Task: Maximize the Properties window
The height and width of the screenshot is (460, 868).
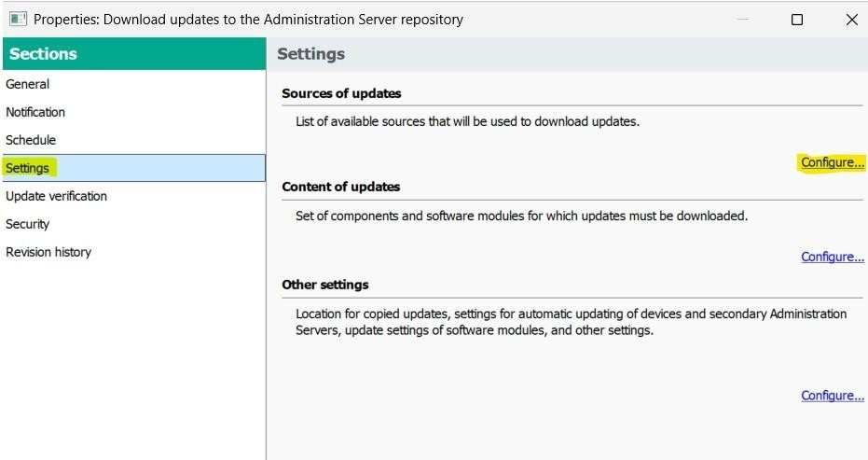Action: pos(797,19)
